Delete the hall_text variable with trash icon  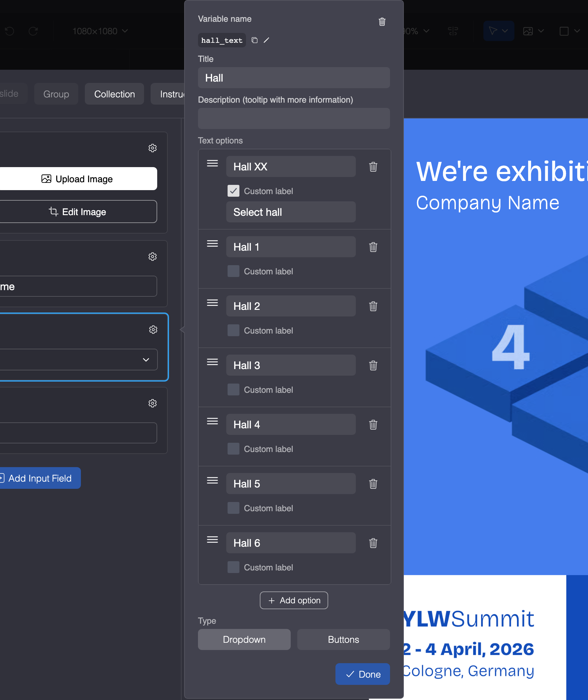click(x=382, y=22)
